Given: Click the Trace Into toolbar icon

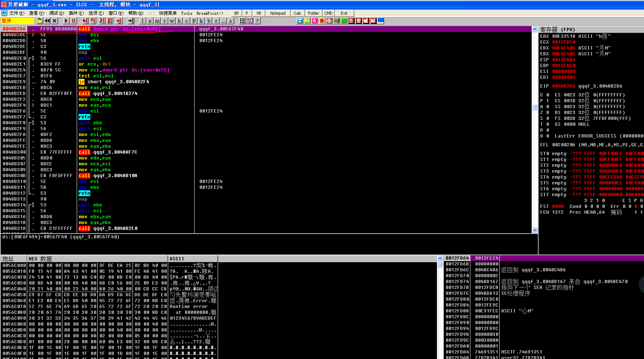Looking at the screenshot, I should tap(102, 21).
